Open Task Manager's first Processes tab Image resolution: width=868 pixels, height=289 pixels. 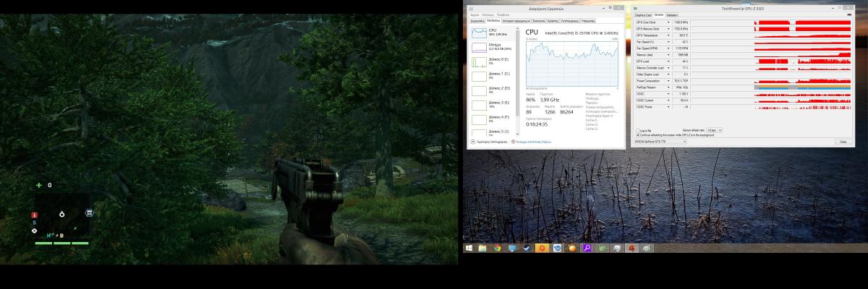477,21
